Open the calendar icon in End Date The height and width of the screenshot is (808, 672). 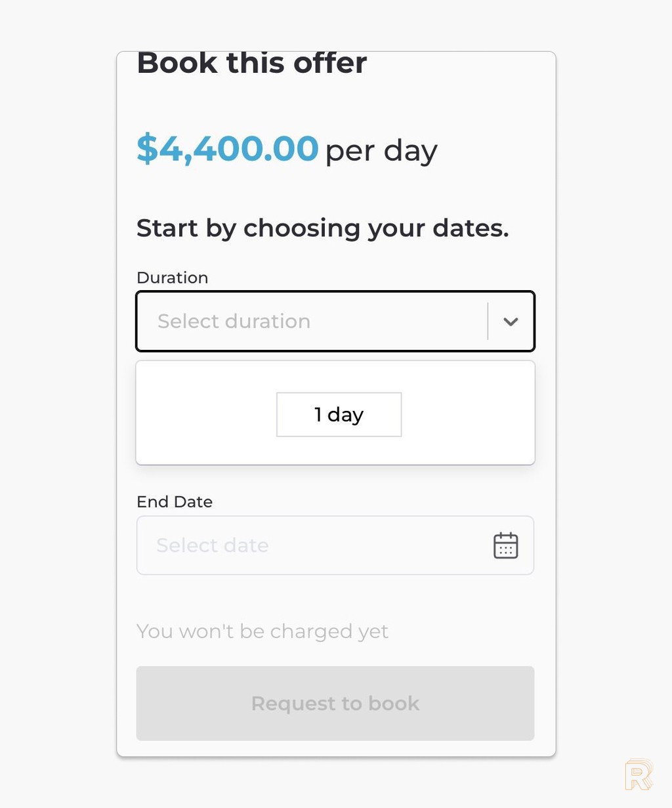point(505,545)
